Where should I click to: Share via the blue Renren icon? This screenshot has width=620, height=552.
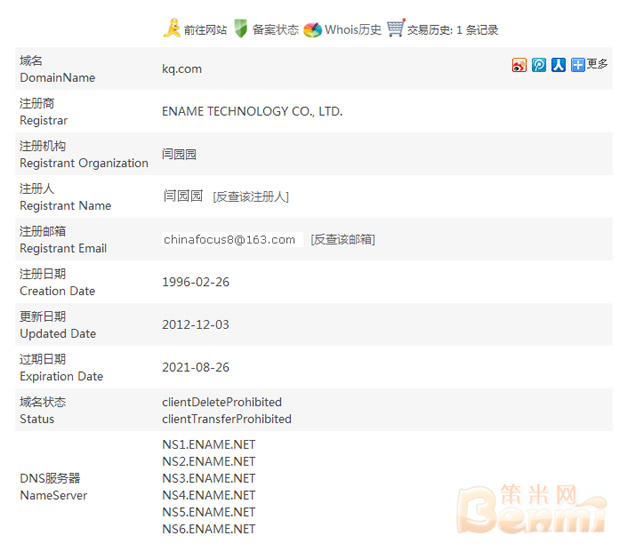tap(558, 65)
